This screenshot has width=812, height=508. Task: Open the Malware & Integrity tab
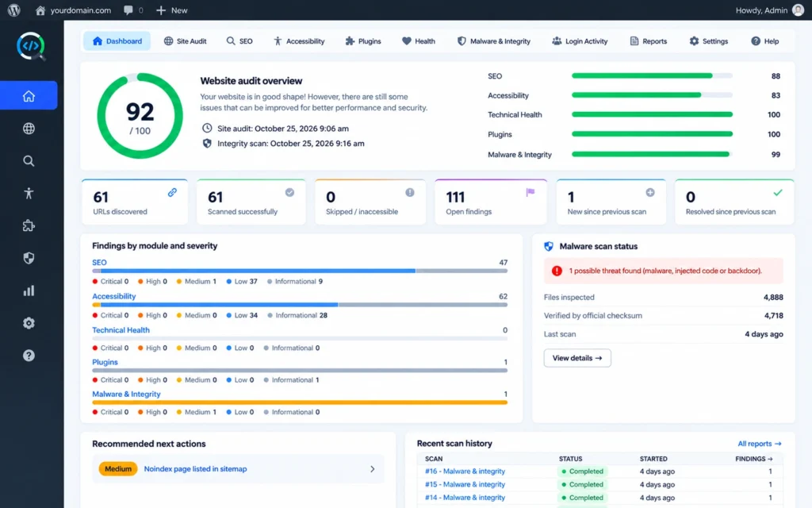(x=493, y=41)
